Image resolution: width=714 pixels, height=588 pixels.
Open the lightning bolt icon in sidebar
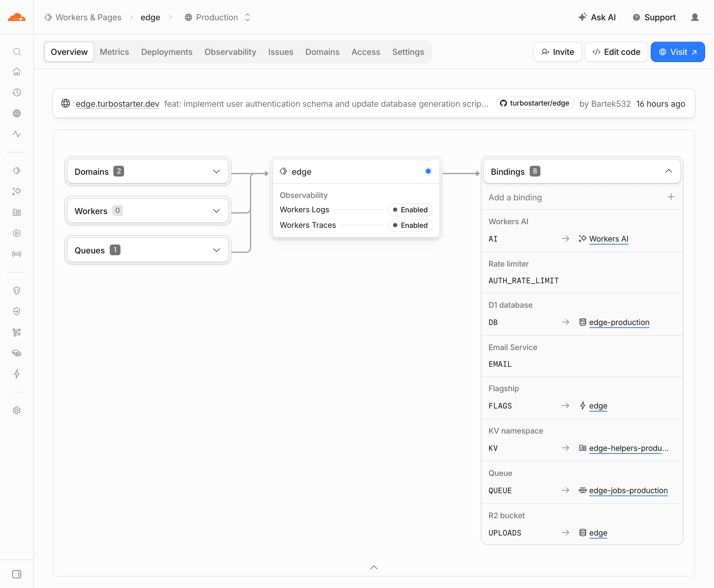pos(17,374)
